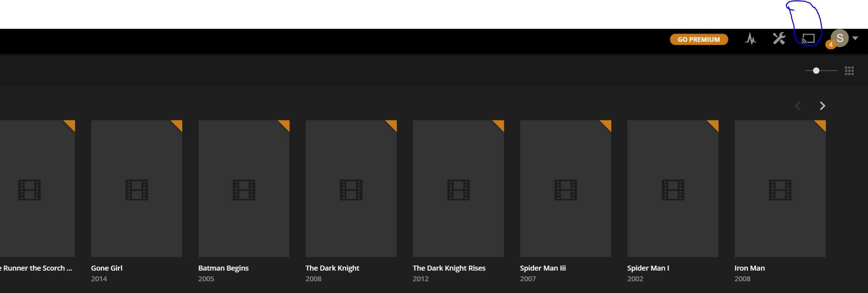Go to next page with right chevron
This screenshot has height=293, width=868.
point(822,106)
